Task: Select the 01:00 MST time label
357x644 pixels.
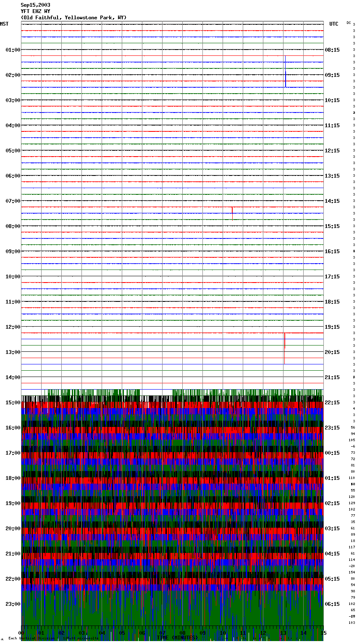Action: tap(13, 50)
